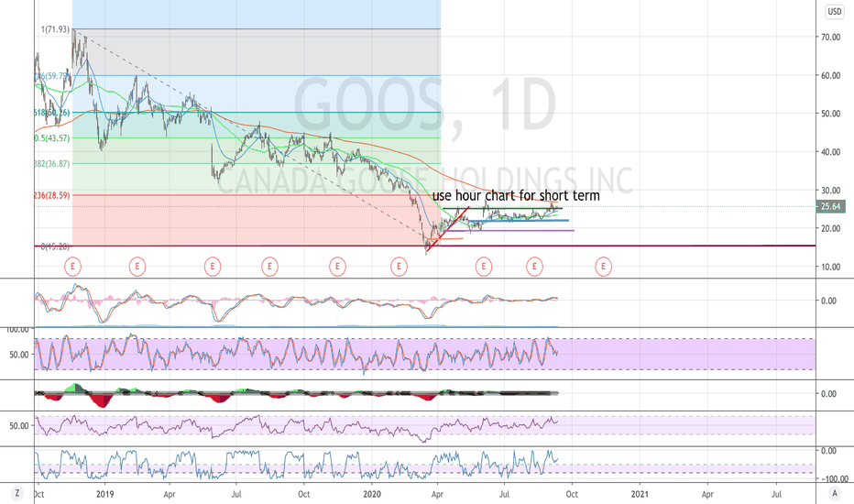Click the Fibonacci 0.618(50.26) label
The image size is (854, 504).
click(52, 113)
